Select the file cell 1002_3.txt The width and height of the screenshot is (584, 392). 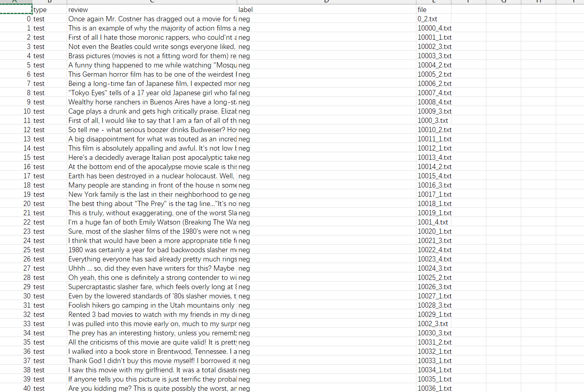[x=434, y=324]
